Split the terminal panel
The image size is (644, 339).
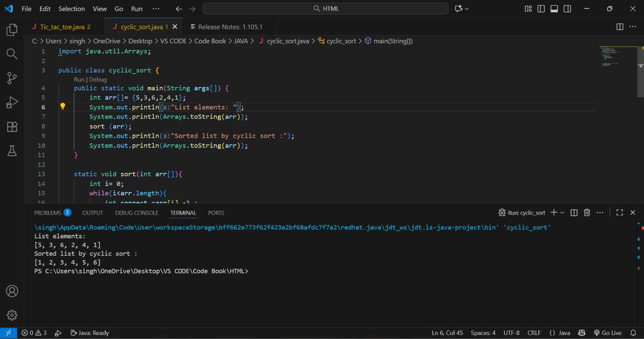(574, 212)
